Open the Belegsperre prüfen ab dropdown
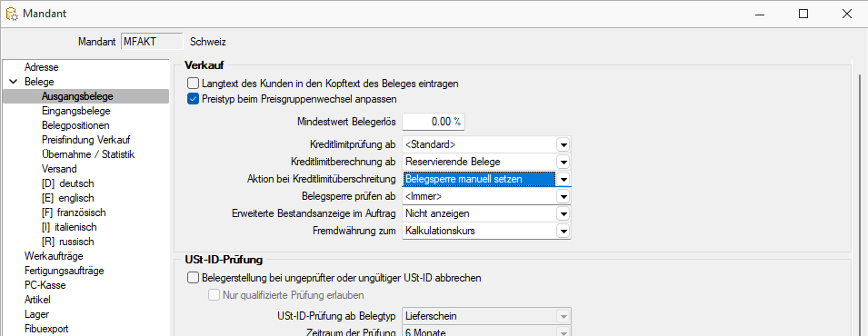Image resolution: width=868 pixels, height=336 pixels. pos(564,196)
